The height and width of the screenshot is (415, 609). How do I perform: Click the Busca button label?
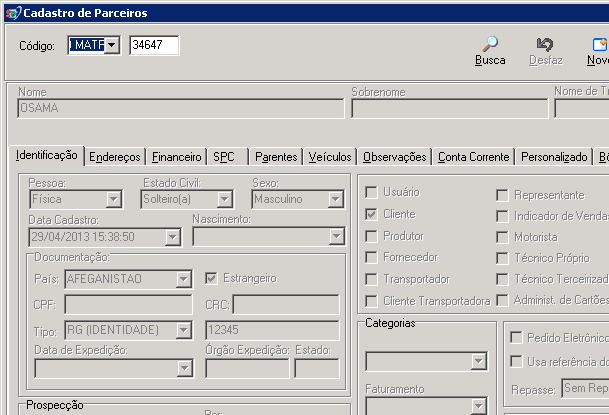pyautogui.click(x=490, y=60)
